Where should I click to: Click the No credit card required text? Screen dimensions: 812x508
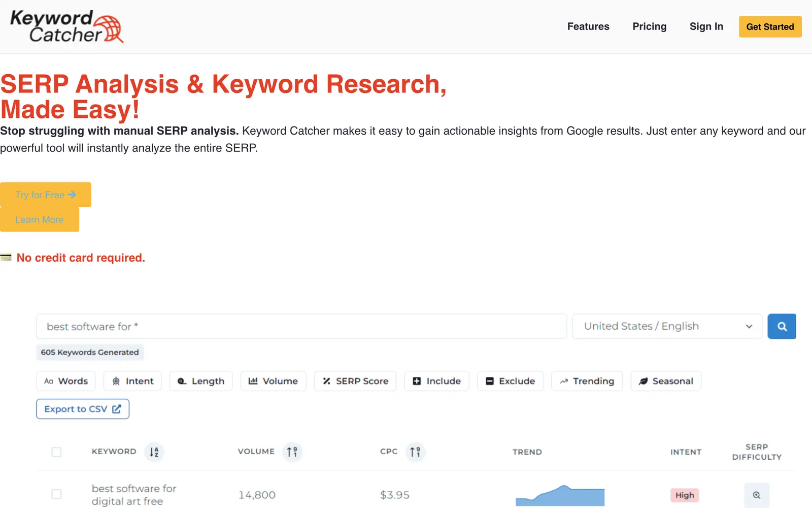point(81,258)
